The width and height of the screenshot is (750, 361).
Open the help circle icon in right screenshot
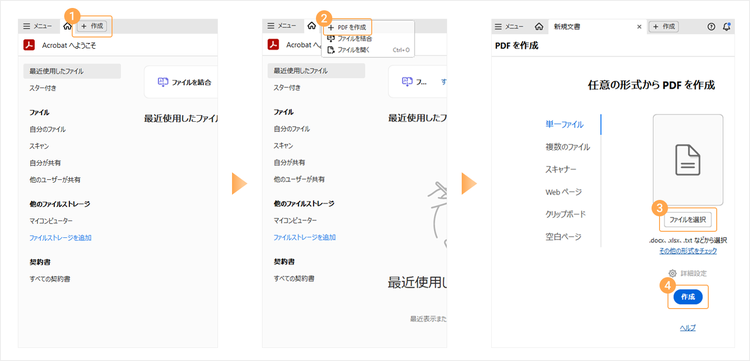pos(711,27)
